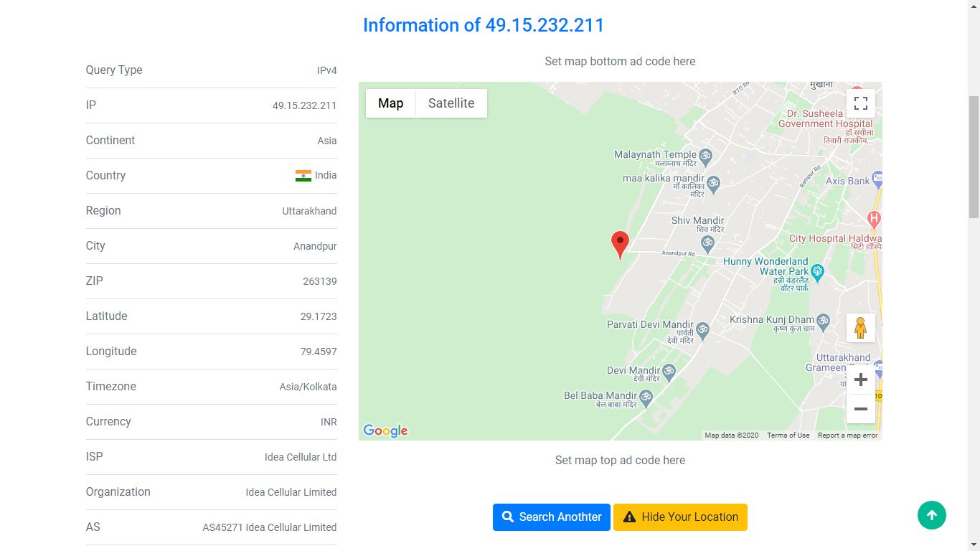This screenshot has height=551, width=980.
Task: Click the Organization value Idea Cellular Limited
Action: tap(291, 492)
